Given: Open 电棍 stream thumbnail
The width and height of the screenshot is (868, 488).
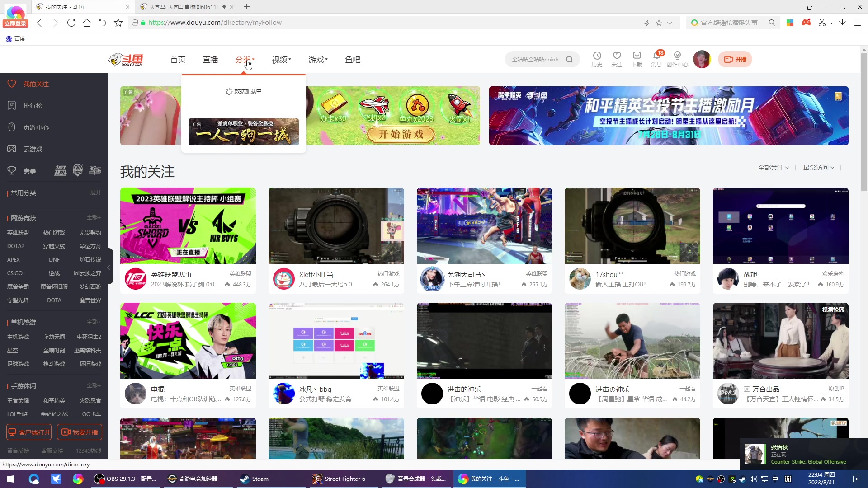Looking at the screenshot, I should click(x=188, y=341).
